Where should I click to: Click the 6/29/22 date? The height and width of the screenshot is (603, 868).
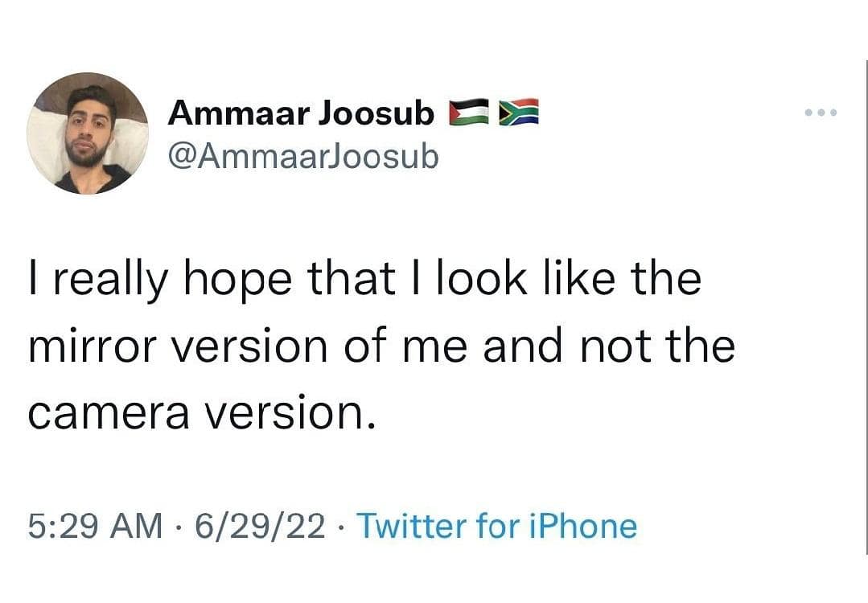[x=259, y=527]
